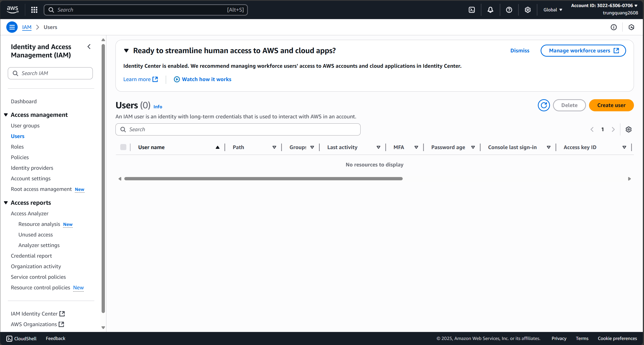The image size is (644, 345).
Task: Click the external link icon on AWS Organizations
Action: pos(61,324)
